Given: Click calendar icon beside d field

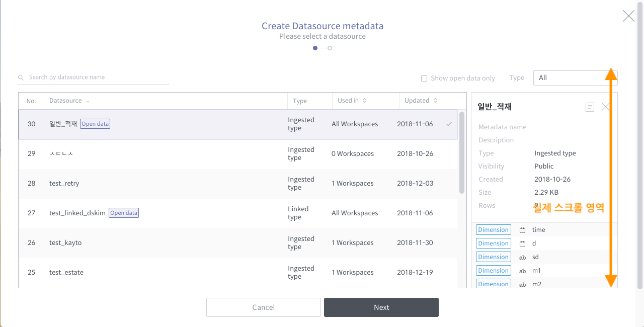Looking at the screenshot, I should click(522, 244).
